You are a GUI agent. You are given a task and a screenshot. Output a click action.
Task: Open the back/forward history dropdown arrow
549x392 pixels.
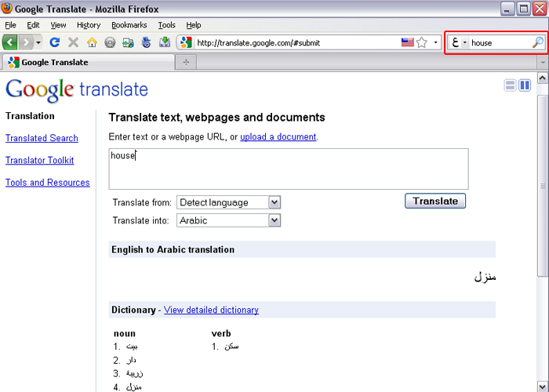[x=38, y=42]
